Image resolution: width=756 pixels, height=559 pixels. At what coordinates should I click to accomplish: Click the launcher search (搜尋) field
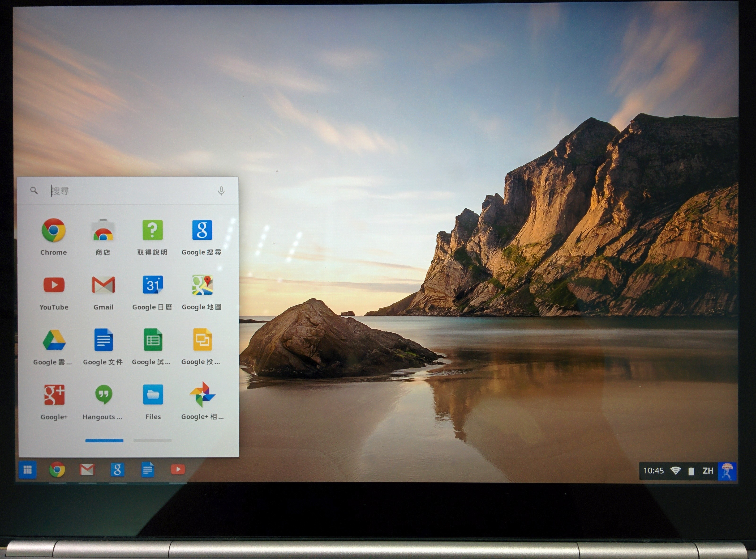(x=129, y=191)
